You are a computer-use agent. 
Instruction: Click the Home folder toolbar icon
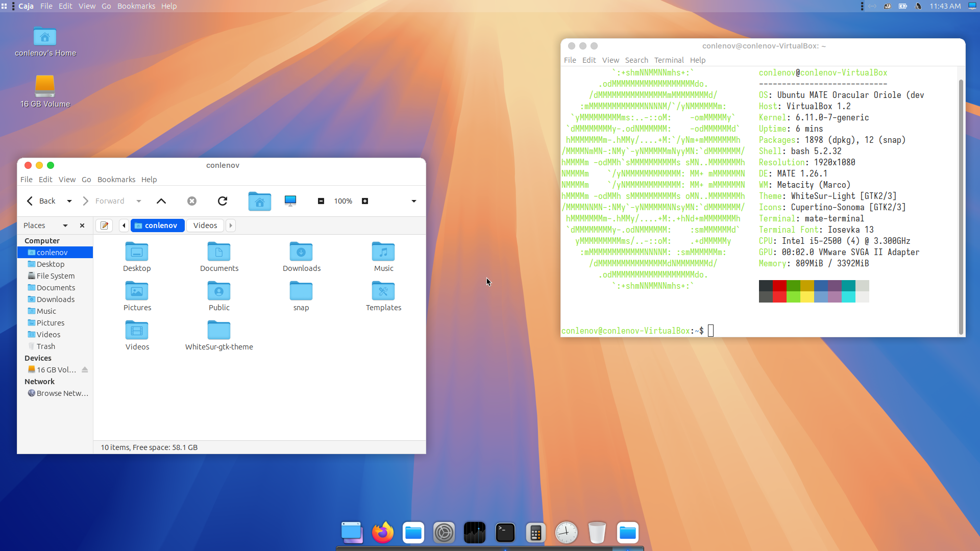(x=260, y=201)
